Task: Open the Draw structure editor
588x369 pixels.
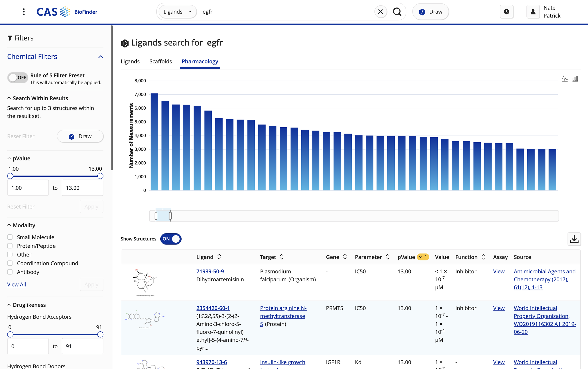Action: click(x=430, y=12)
